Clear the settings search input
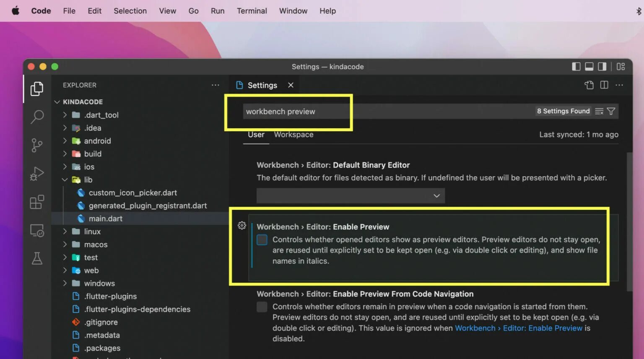This screenshot has width=644, height=359. (599, 111)
